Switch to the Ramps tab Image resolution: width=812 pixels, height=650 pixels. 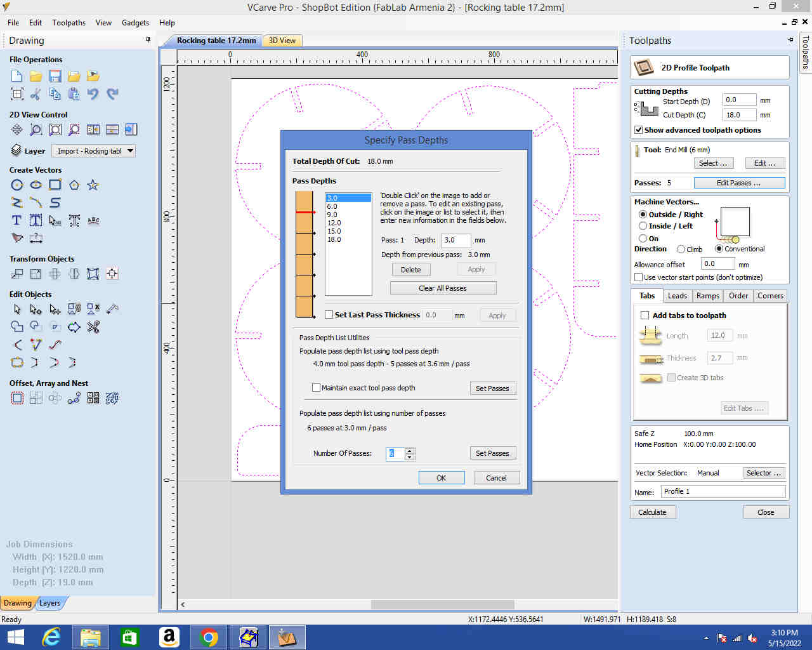point(707,296)
